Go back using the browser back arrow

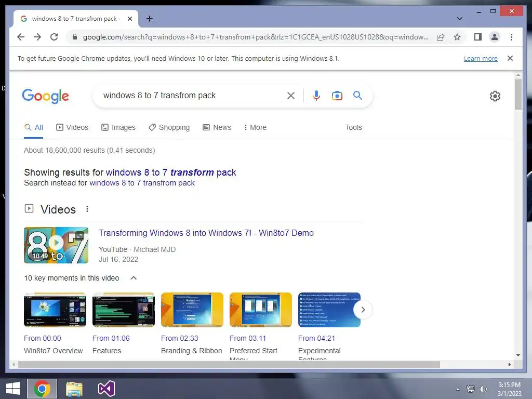point(21,37)
